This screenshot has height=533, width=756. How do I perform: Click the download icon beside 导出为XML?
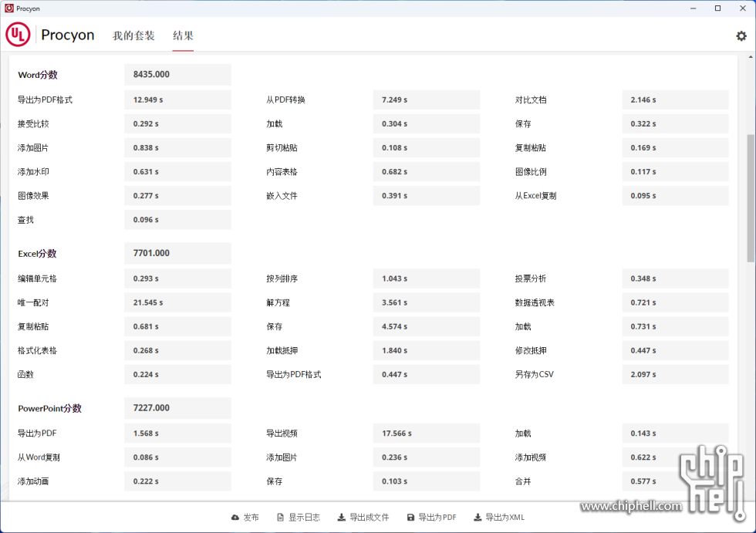pos(478,517)
